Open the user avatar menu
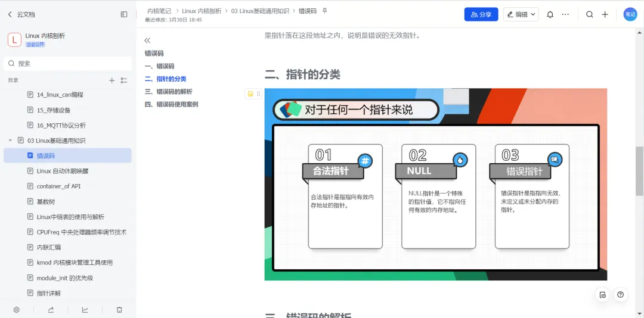Image resolution: width=644 pixels, height=318 pixels. point(630,14)
